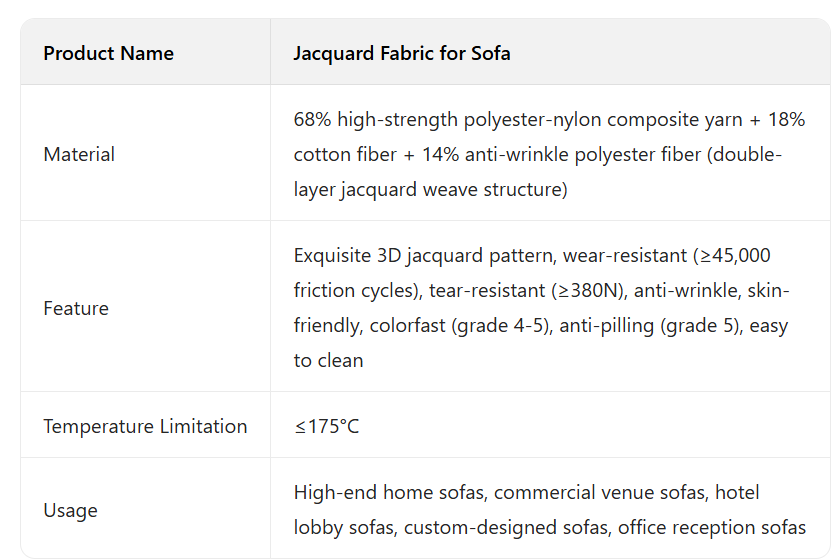The width and height of the screenshot is (840, 560).
Task: Click the "to clean" text line
Action: (328, 360)
